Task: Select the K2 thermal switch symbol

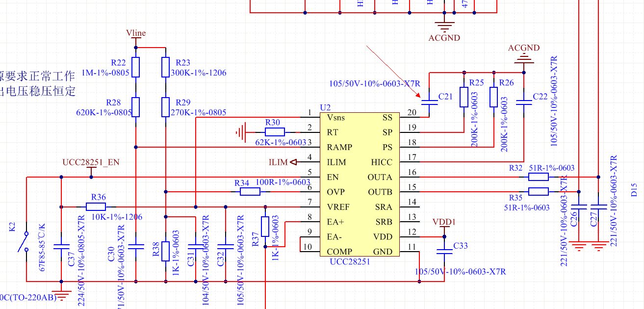Action: 24,242
